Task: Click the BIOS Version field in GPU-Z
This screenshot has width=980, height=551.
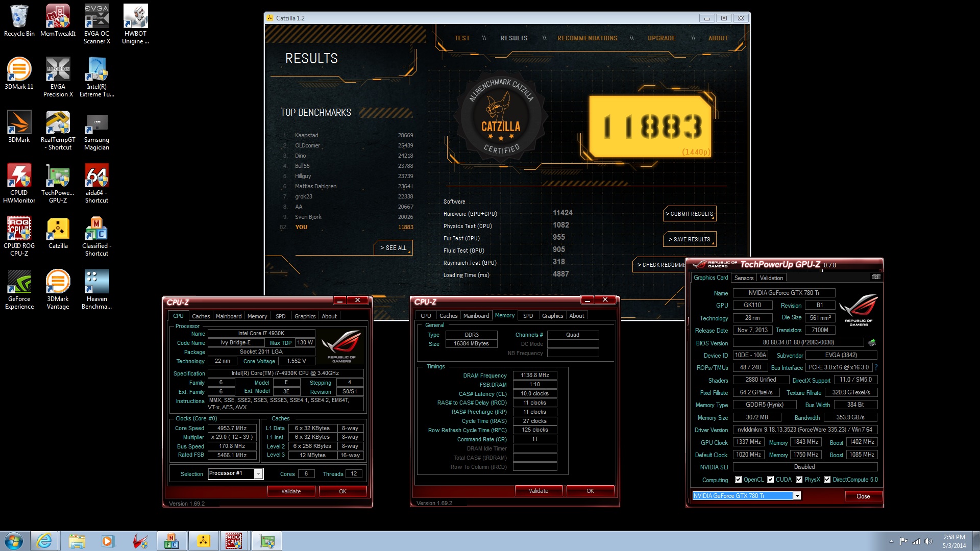Action: pos(798,343)
